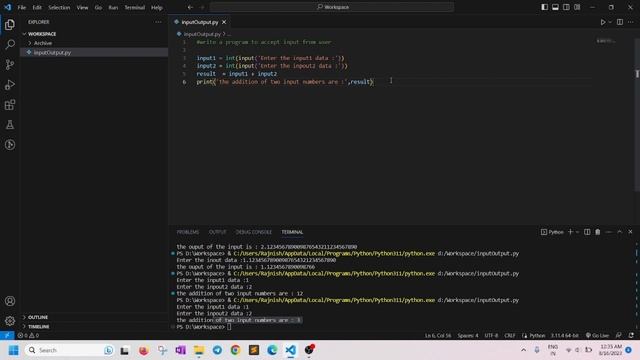Click the Workspace command center search box
640x360 pixels.
pyautogui.click(x=332, y=7)
